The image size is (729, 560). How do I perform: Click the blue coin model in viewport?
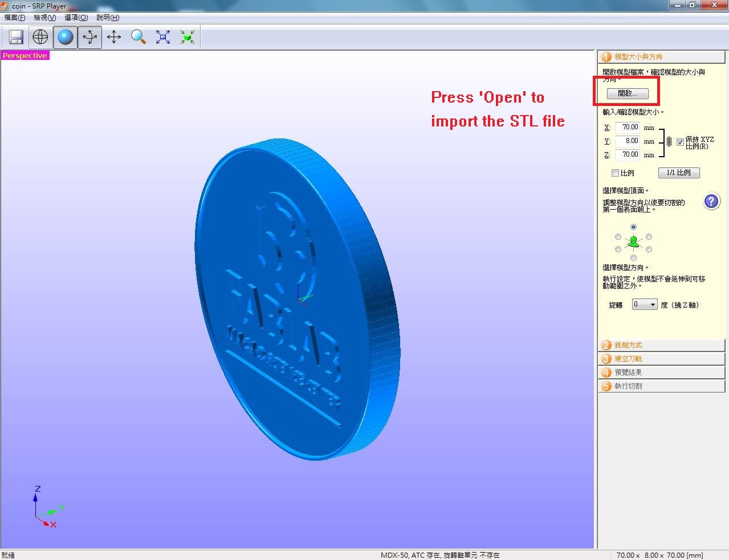click(x=296, y=299)
